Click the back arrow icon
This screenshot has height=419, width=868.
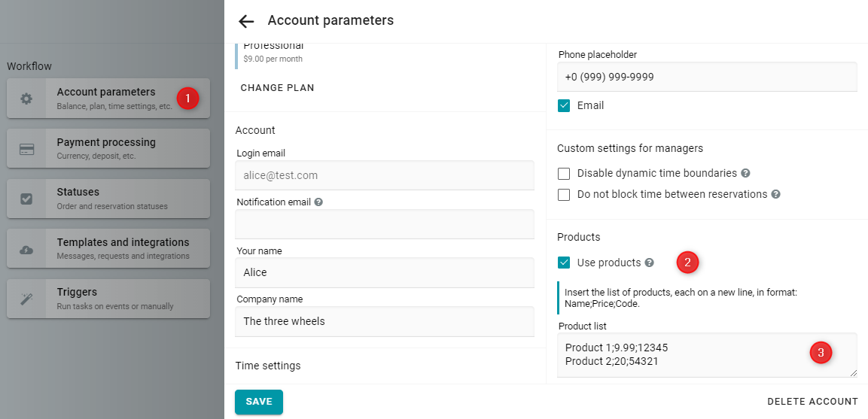tap(245, 21)
